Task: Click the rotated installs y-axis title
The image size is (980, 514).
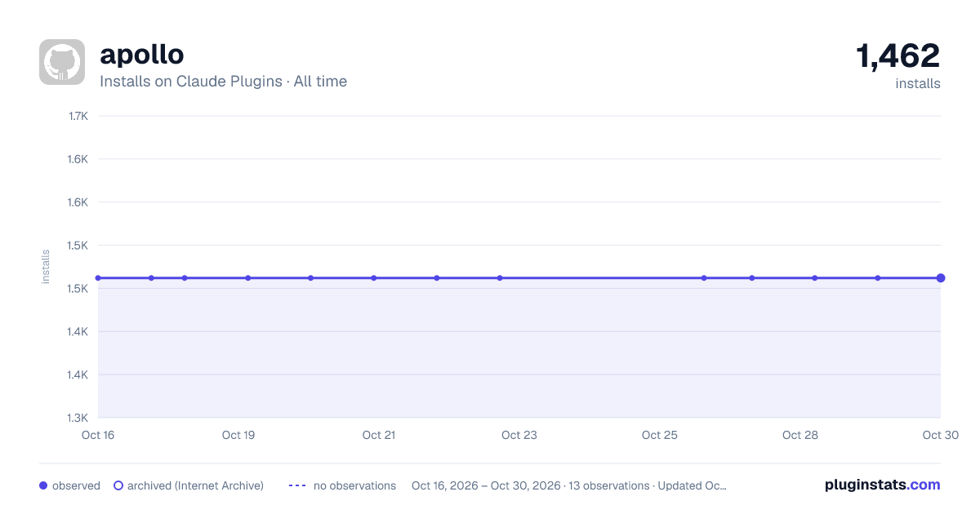Action: click(46, 267)
